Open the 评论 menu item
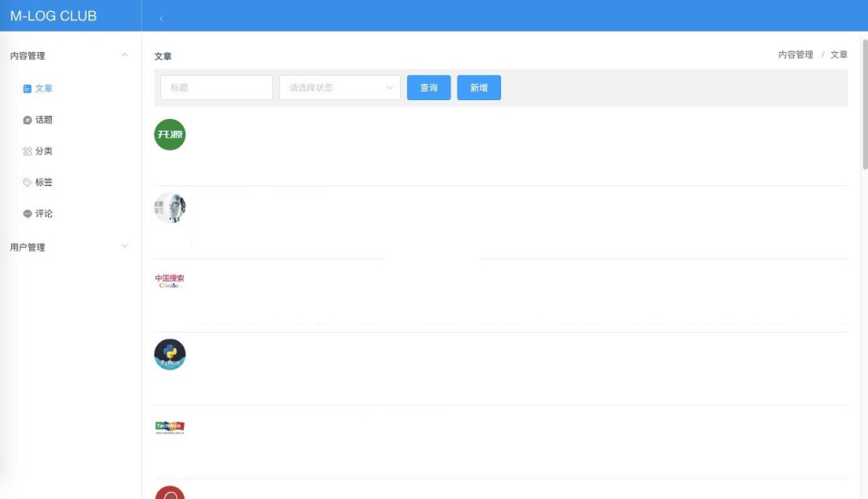868x499 pixels. coord(43,214)
